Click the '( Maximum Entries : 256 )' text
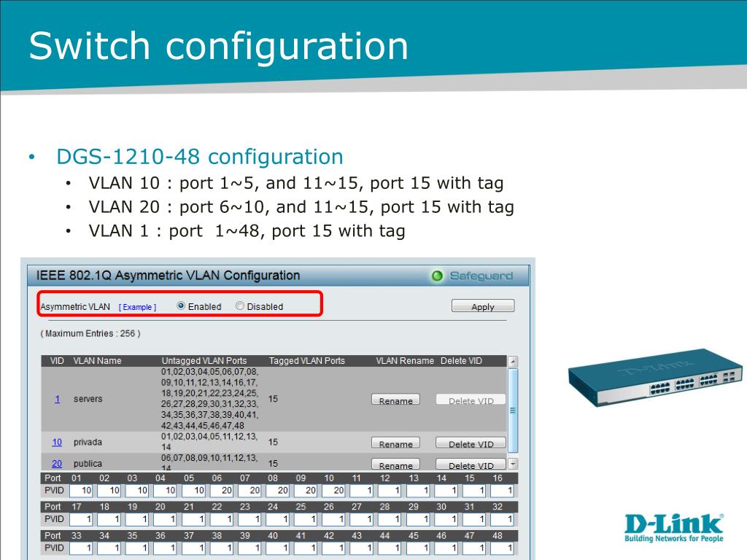This screenshot has height=560, width=747. coord(90,333)
